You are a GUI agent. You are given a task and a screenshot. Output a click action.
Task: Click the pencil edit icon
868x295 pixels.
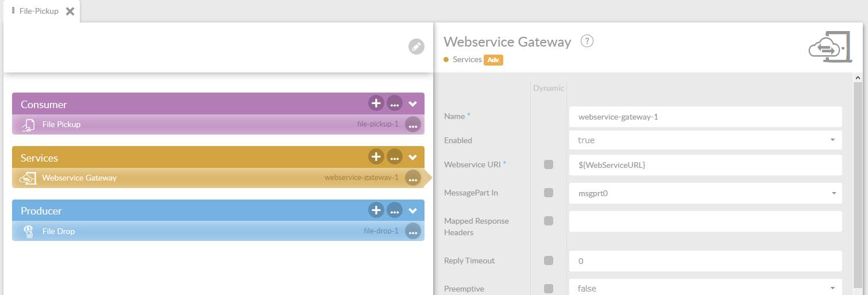(416, 47)
